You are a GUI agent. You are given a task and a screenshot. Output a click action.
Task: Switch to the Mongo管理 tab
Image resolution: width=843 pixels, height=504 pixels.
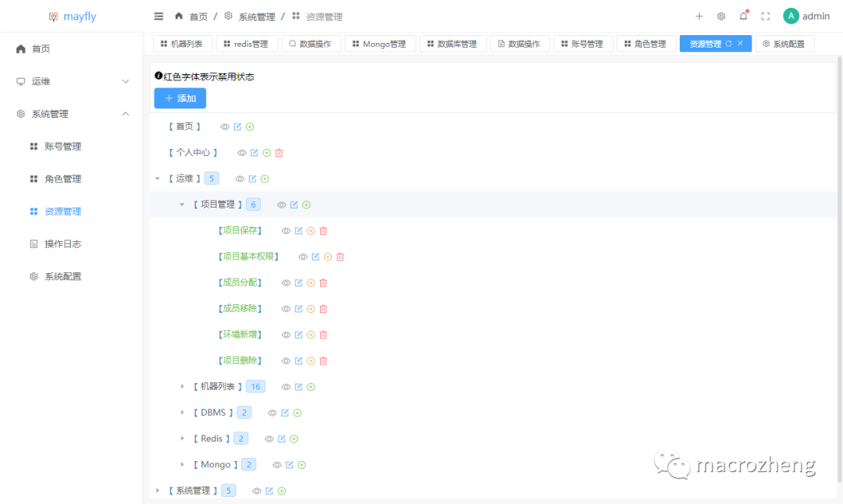(x=380, y=44)
